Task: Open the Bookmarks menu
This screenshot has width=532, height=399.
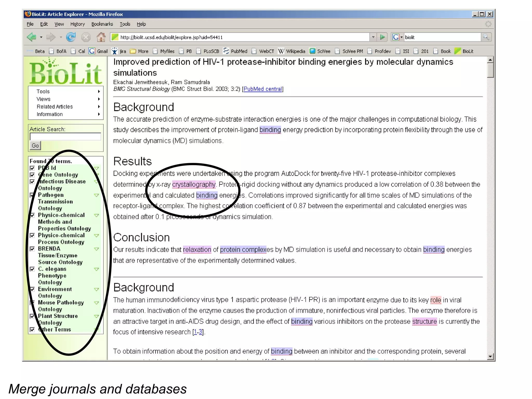Action: point(102,24)
